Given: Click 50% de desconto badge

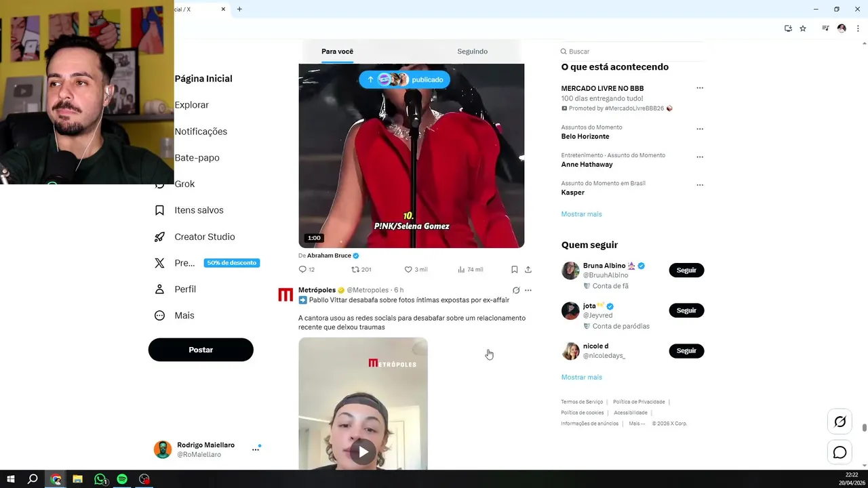Looking at the screenshot, I should [232, 263].
